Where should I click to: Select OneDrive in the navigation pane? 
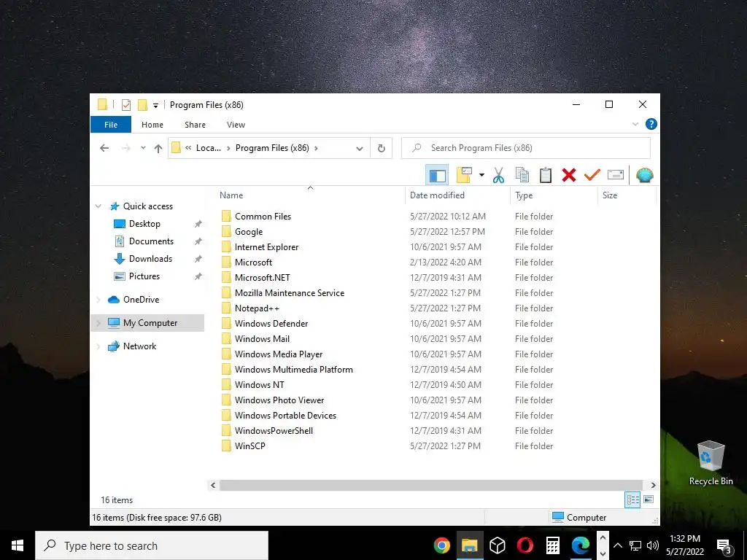coord(141,300)
